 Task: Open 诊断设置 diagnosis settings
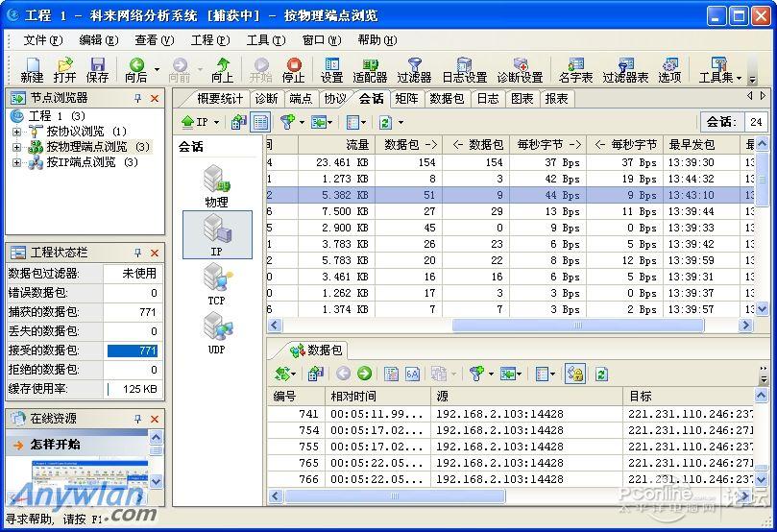pos(520,70)
